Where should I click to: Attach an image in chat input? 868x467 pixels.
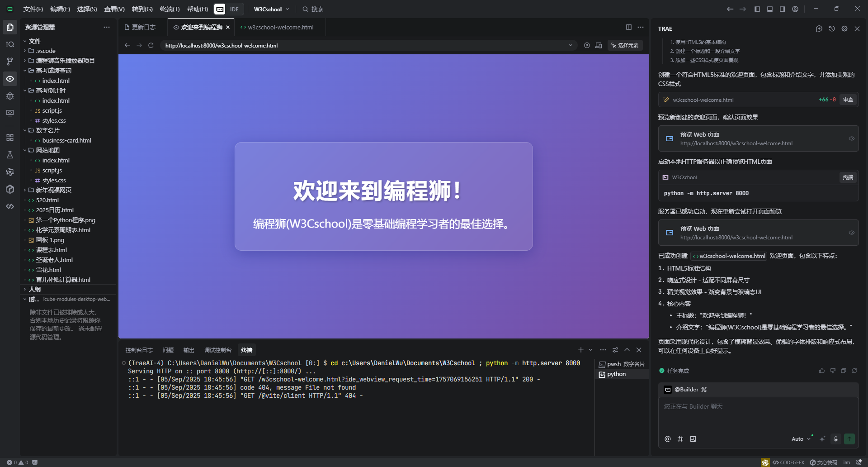click(x=693, y=439)
